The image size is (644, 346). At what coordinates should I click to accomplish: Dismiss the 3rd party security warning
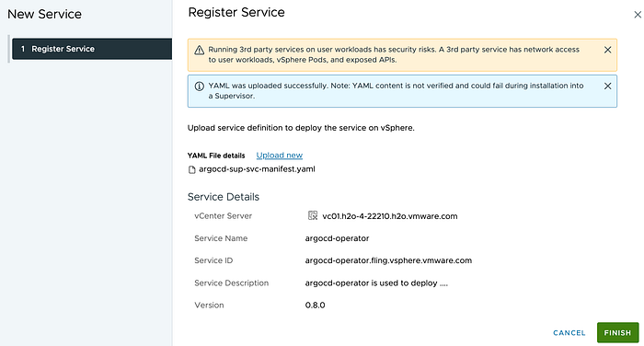pyautogui.click(x=607, y=50)
